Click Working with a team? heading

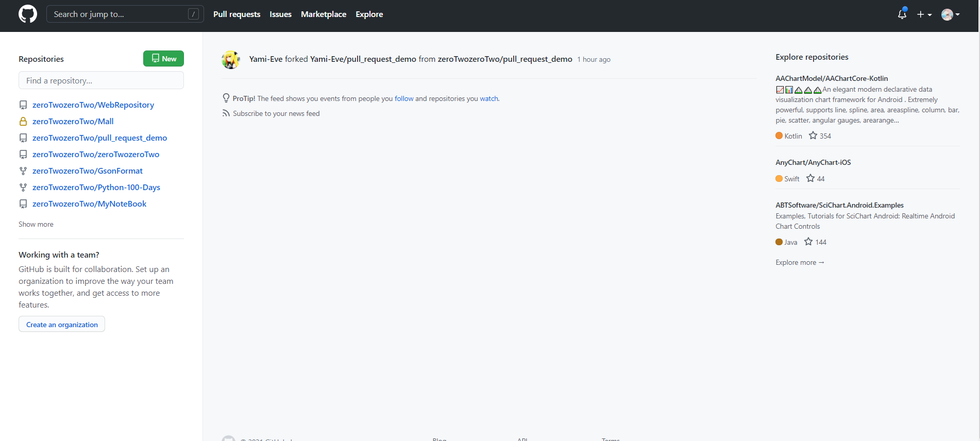pos(59,255)
